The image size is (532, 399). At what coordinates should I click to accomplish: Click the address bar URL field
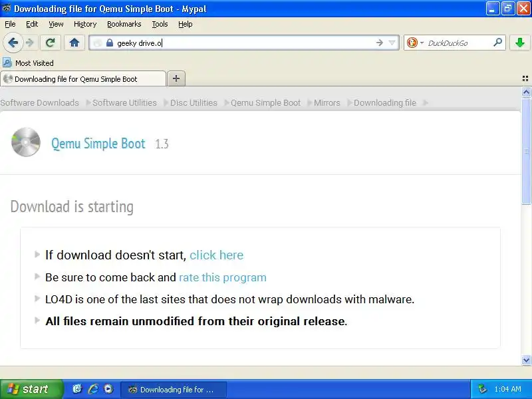244,43
